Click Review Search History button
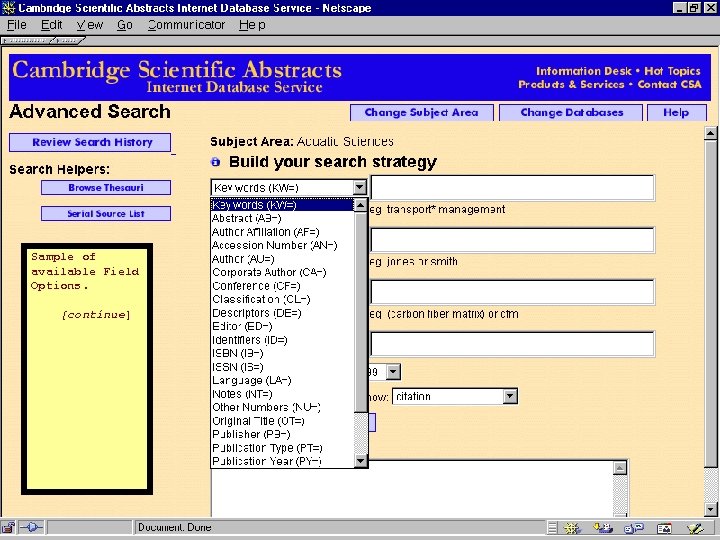 [90, 142]
